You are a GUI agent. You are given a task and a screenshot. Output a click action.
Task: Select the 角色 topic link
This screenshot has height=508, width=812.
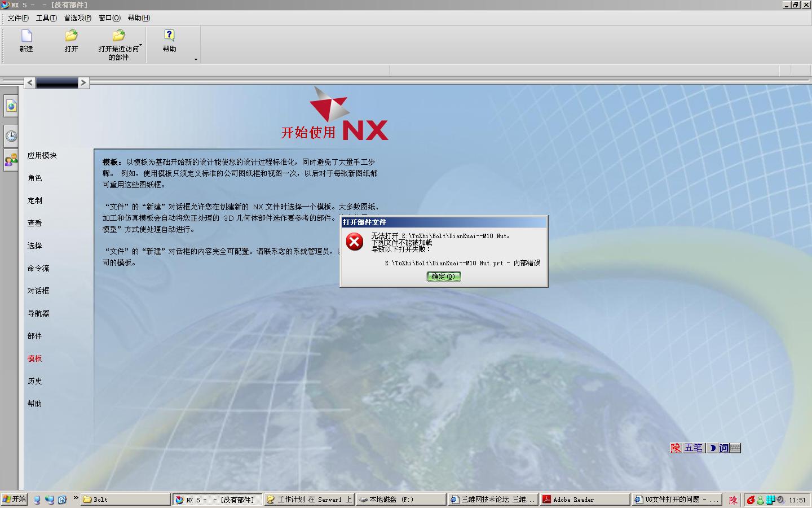coord(35,178)
